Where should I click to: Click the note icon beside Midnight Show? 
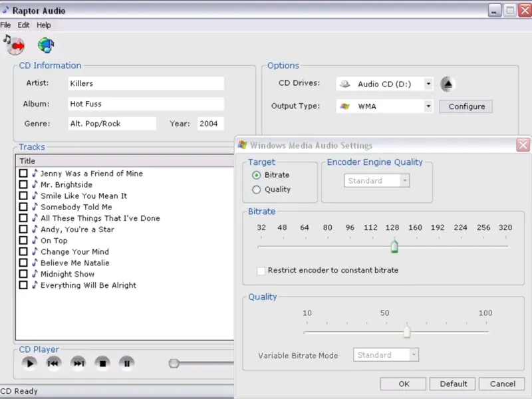[x=35, y=274]
